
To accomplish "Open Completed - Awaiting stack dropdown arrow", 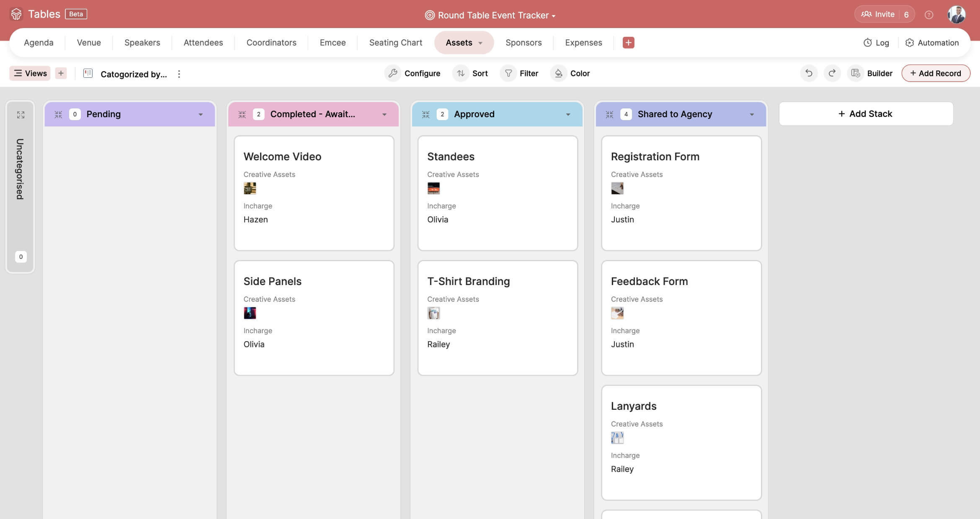I will pos(384,114).
